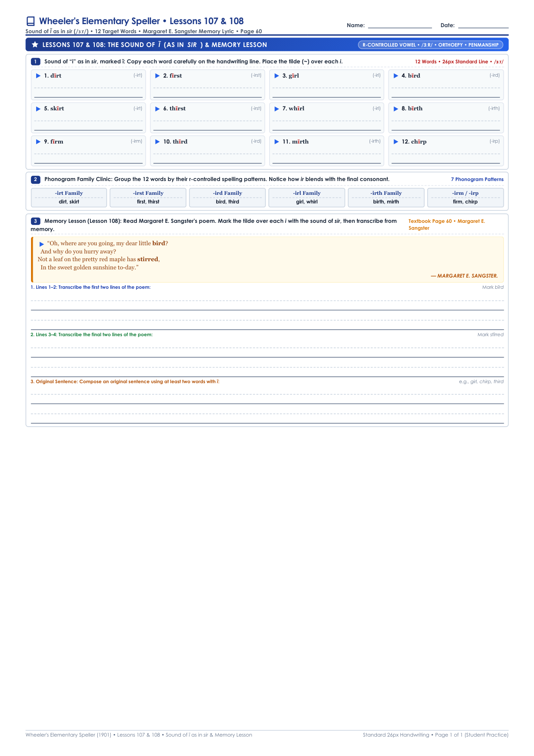The height and width of the screenshot is (756, 534).
Task: Click the arrow marker beside word 1. dirt
Action: tap(38, 76)
